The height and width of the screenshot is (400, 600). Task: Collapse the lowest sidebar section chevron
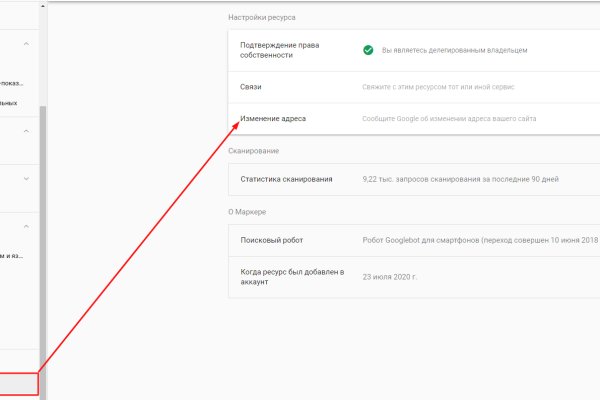(26, 228)
